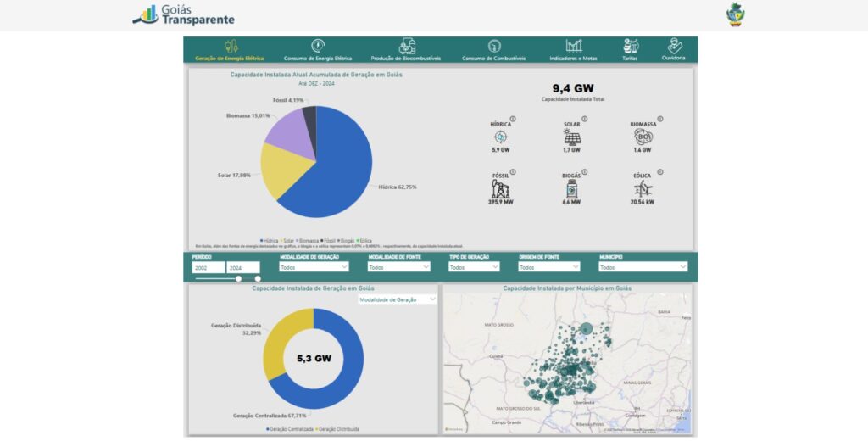Click the 2002 start year field
868x447 pixels.
[x=208, y=267]
